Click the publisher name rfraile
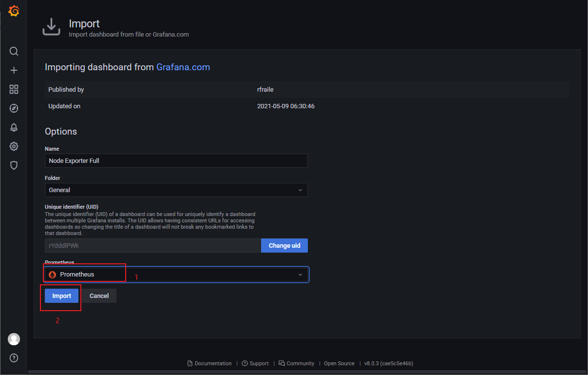 pyautogui.click(x=266, y=90)
